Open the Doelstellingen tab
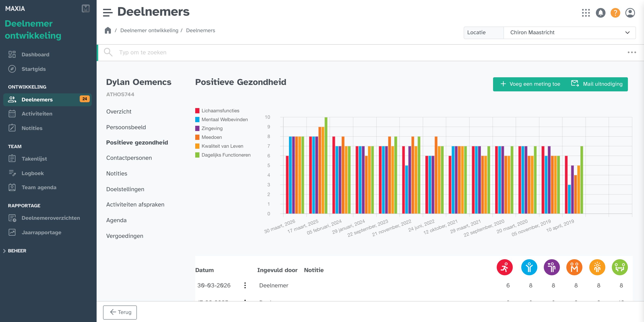Image resolution: width=644 pixels, height=322 pixels. [x=125, y=189]
